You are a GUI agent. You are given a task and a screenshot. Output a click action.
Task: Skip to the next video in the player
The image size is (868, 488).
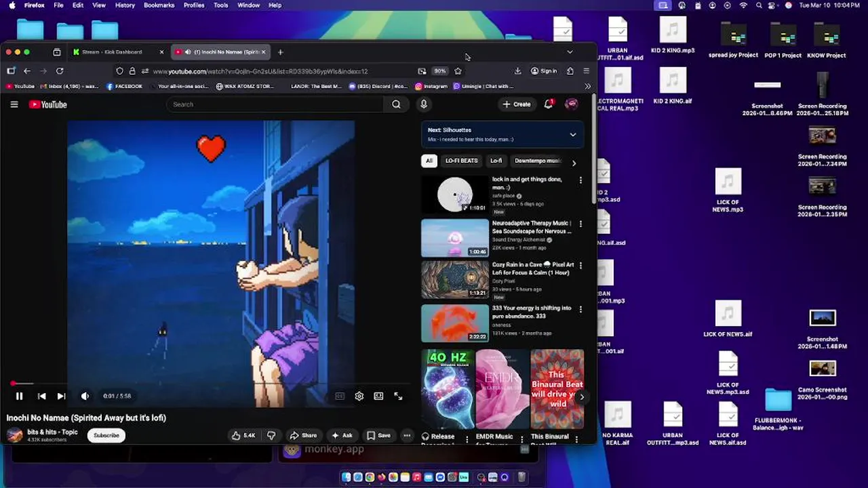coord(61,396)
